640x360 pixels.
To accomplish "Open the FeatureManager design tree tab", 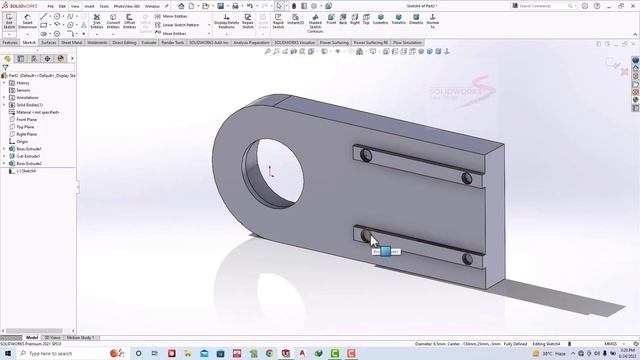I will pyautogui.click(x=7, y=59).
